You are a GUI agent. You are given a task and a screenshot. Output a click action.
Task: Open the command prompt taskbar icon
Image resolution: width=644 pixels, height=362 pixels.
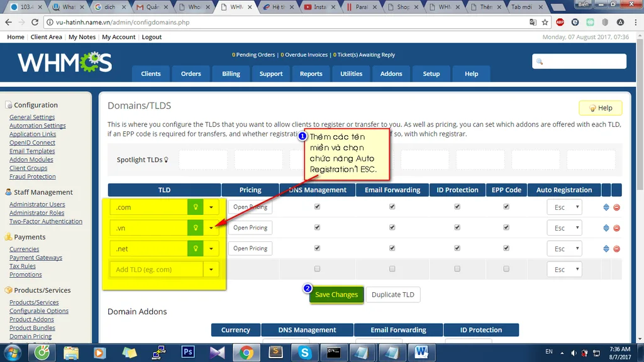333,352
